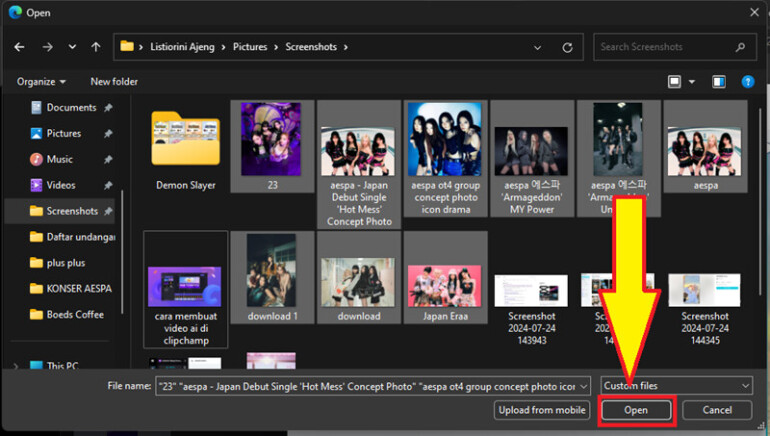The width and height of the screenshot is (770, 436).
Task: Cancel the Open dialog
Action: (717, 410)
